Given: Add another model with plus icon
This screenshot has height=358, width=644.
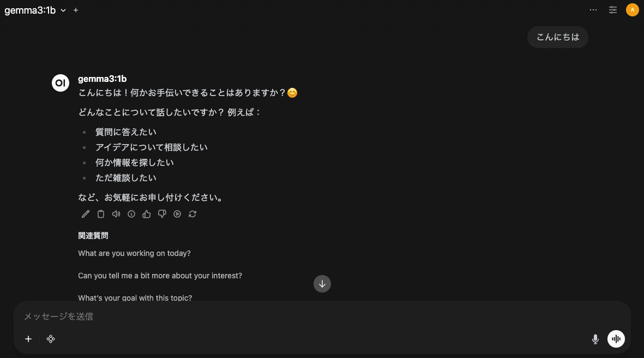Looking at the screenshot, I should [x=76, y=10].
